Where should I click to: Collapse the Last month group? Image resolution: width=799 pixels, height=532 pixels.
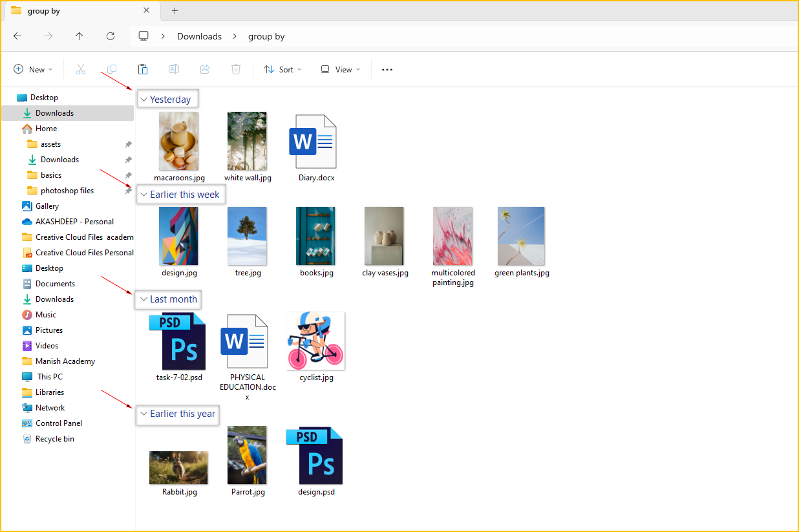[144, 299]
